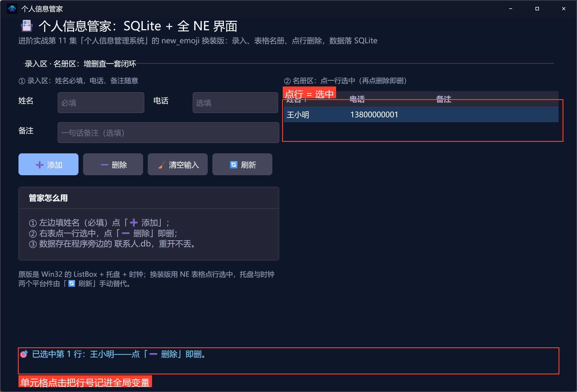577x392 pixels.
Task: Click the 录入区 · 名册区 section title
Action: pyautogui.click(x=80, y=64)
